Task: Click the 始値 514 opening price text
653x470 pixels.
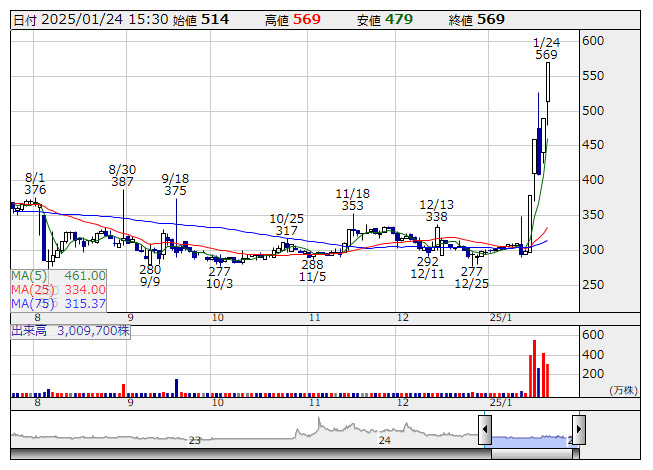Action: click(201, 20)
